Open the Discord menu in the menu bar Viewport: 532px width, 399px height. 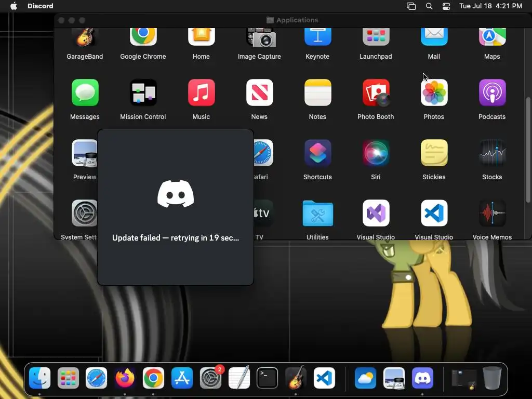click(x=41, y=6)
